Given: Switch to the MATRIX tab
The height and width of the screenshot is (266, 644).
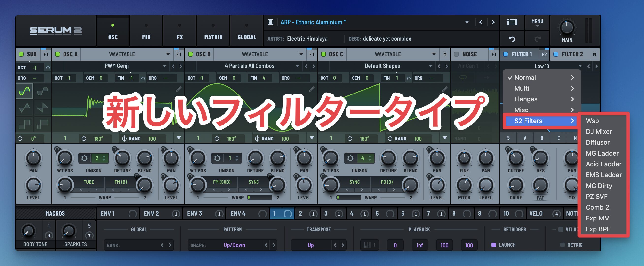Looking at the screenshot, I should click(x=213, y=31).
